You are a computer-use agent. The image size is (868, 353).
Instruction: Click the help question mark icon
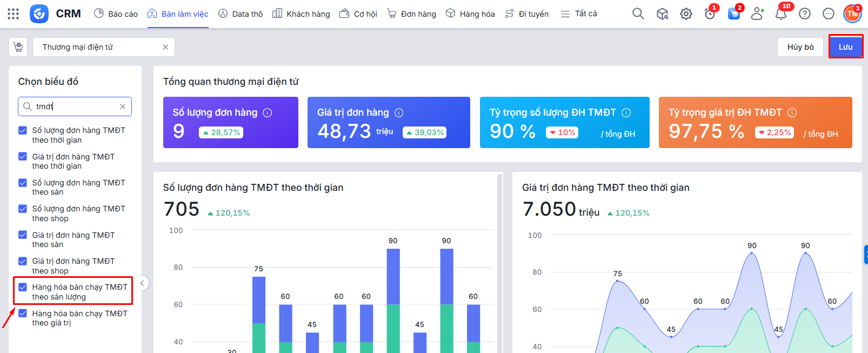pyautogui.click(x=805, y=14)
